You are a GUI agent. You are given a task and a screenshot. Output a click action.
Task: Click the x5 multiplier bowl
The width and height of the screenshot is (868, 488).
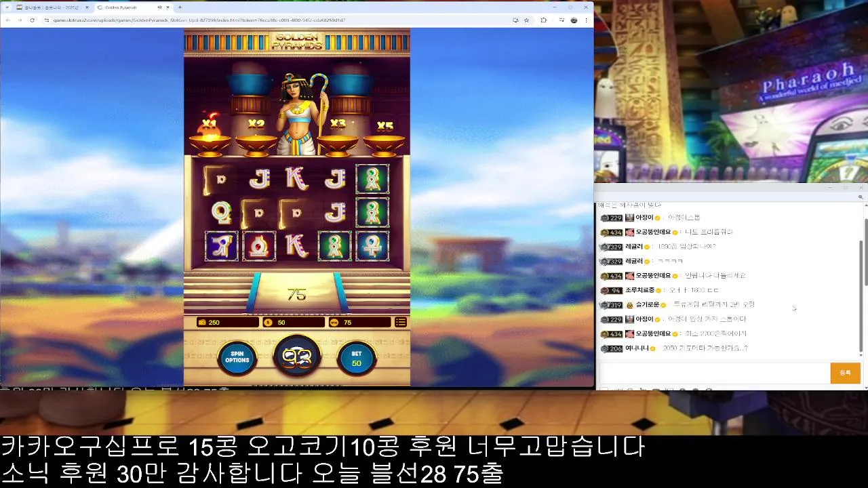(384, 139)
